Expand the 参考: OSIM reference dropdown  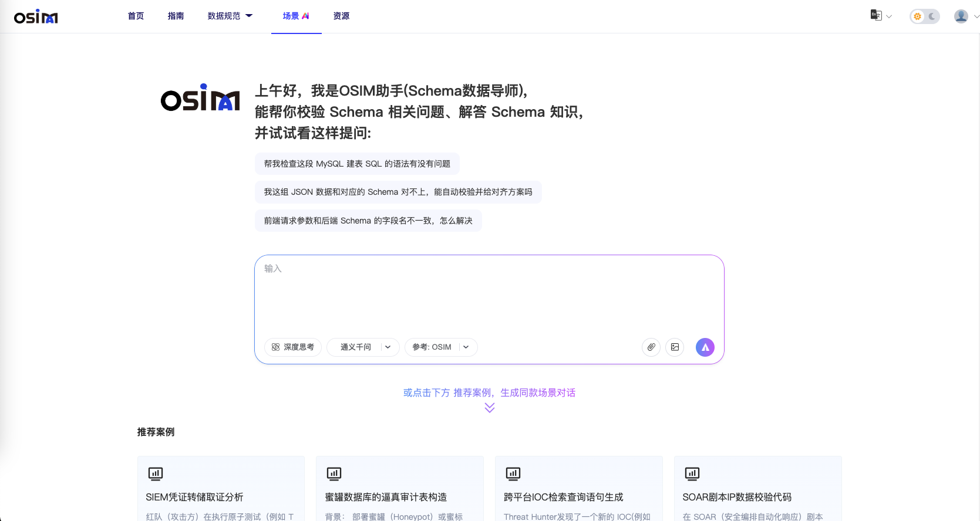point(441,347)
